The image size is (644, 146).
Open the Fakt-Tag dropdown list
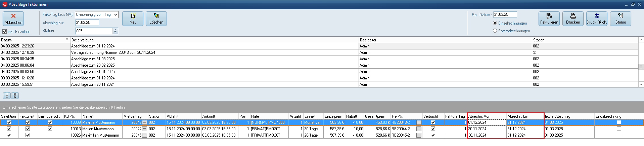pyautogui.click(x=116, y=15)
